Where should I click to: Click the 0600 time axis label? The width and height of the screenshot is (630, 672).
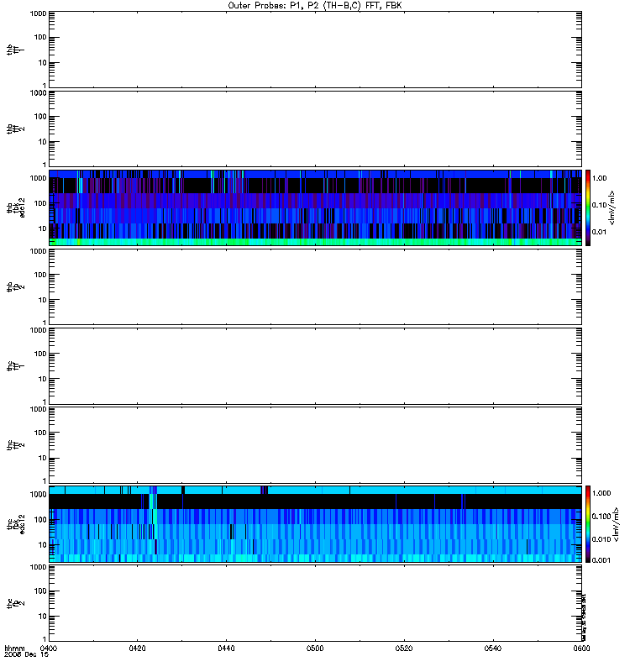[x=581, y=648]
